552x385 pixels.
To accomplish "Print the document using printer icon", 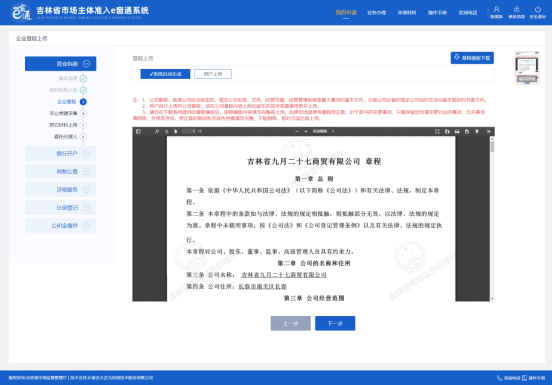I will click(457, 131).
